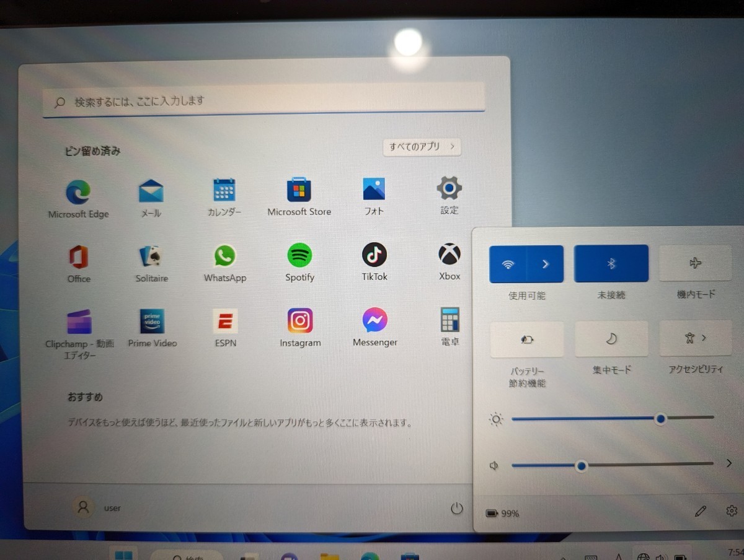
Task: Click the おすすめ (Recommended) heading
Action: (x=85, y=396)
